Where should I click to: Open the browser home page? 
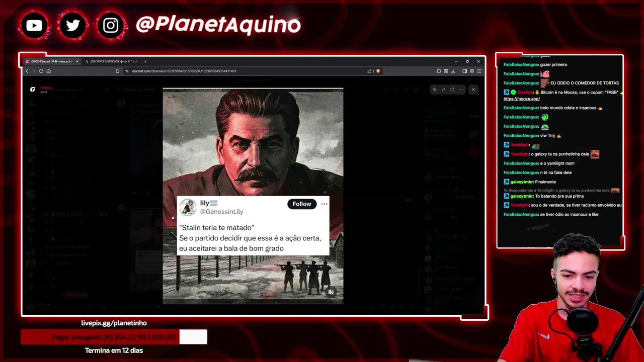[48, 71]
